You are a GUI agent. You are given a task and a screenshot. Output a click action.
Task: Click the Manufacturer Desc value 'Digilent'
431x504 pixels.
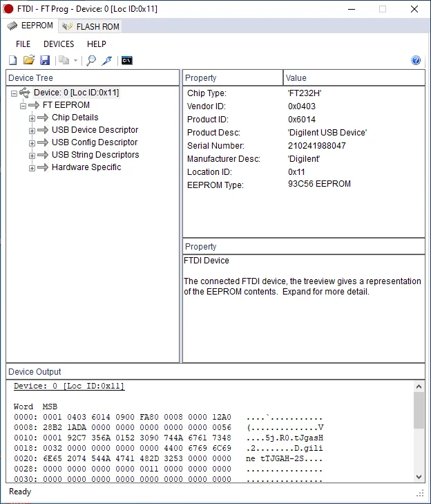click(304, 159)
